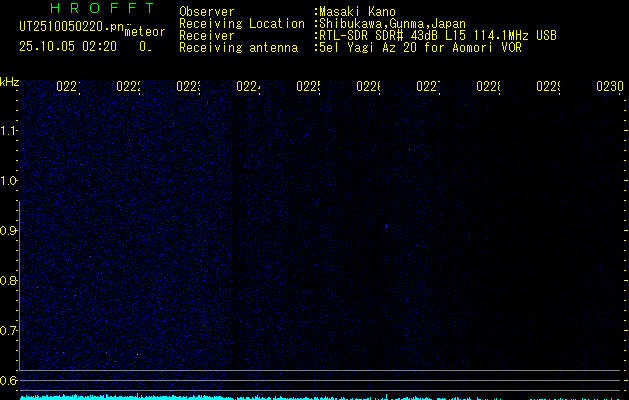Click the 0224 time marker
The width and height of the screenshot is (629, 400).
pyautogui.click(x=248, y=86)
